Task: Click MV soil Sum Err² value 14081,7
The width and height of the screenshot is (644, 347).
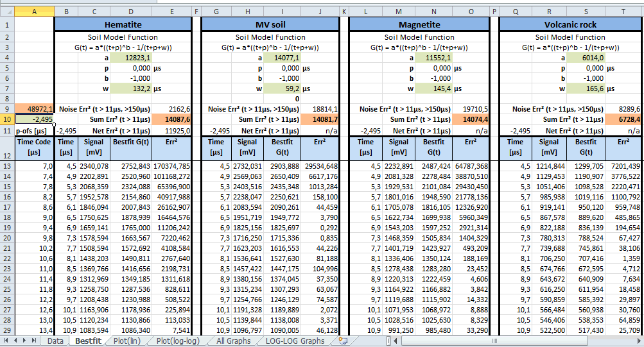Action: (320, 119)
